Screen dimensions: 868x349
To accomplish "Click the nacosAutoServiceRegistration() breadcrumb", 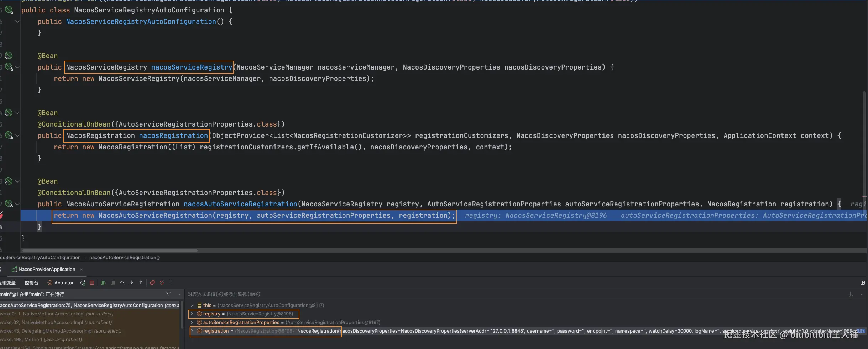I will (x=124, y=257).
